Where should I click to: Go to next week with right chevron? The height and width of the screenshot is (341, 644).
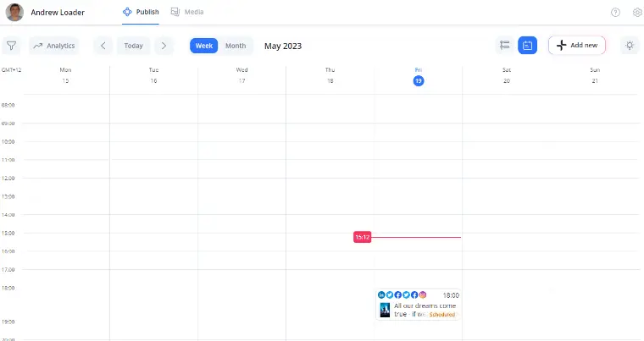tap(164, 46)
